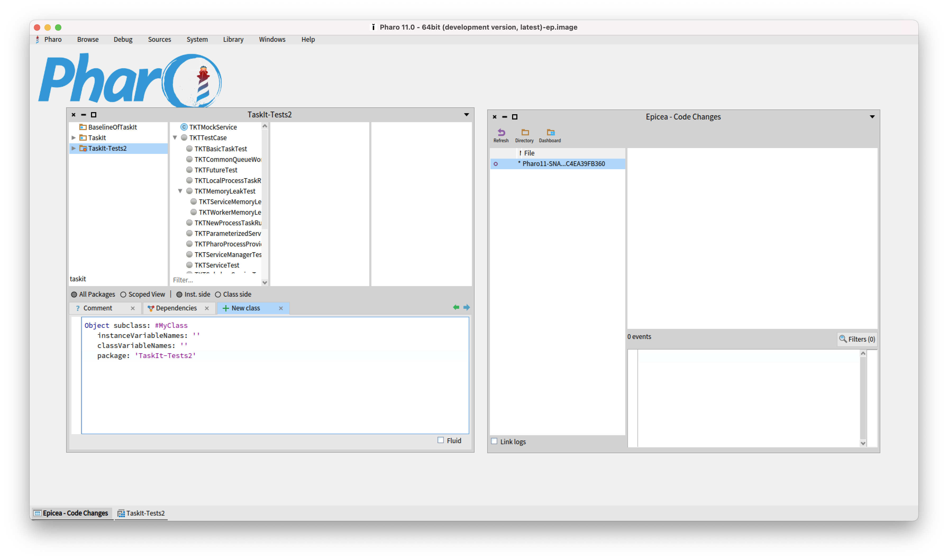This screenshot has width=948, height=560.
Task: Close the New class tab
Action: pyautogui.click(x=281, y=308)
